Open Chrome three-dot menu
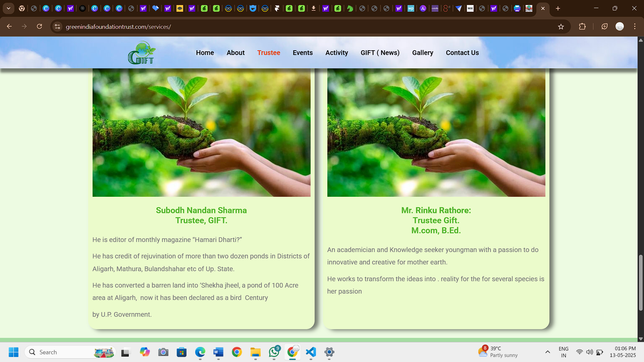This screenshot has height=362, width=644. pos(635,26)
